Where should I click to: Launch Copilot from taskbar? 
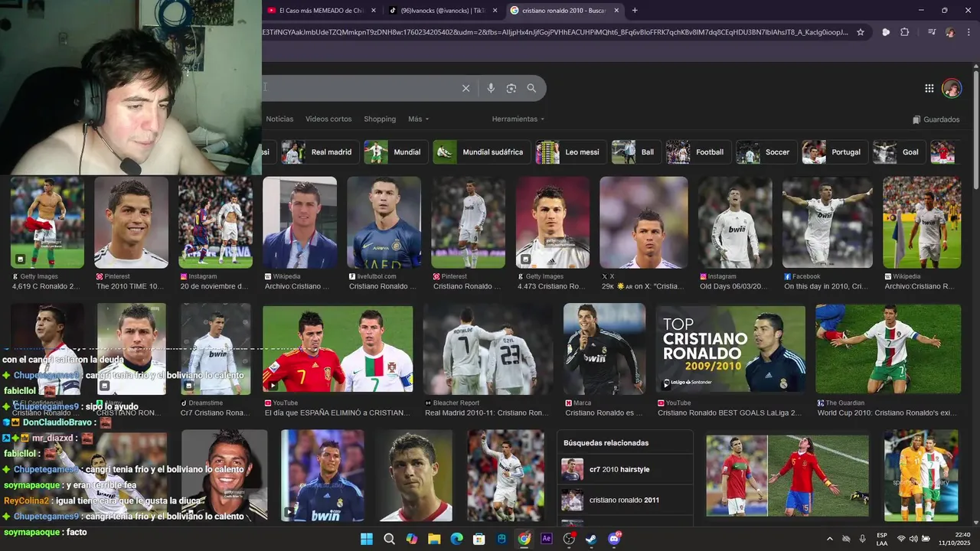pyautogui.click(x=412, y=539)
